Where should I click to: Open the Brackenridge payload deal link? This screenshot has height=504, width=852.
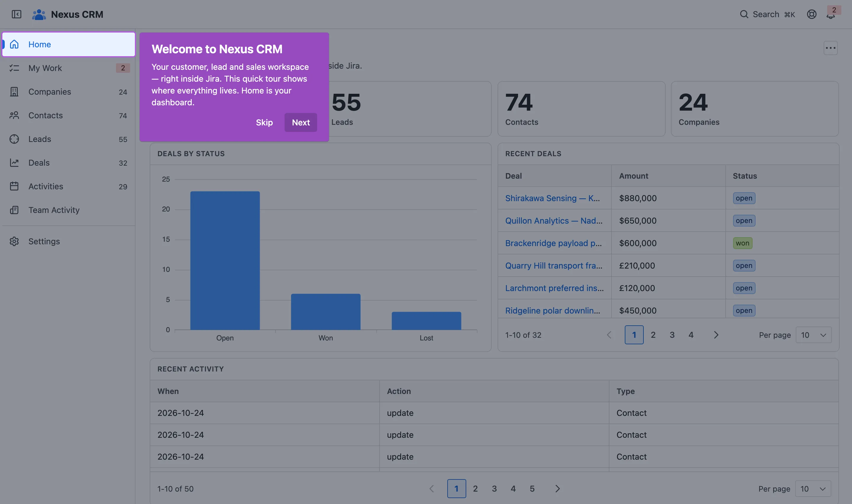(553, 243)
